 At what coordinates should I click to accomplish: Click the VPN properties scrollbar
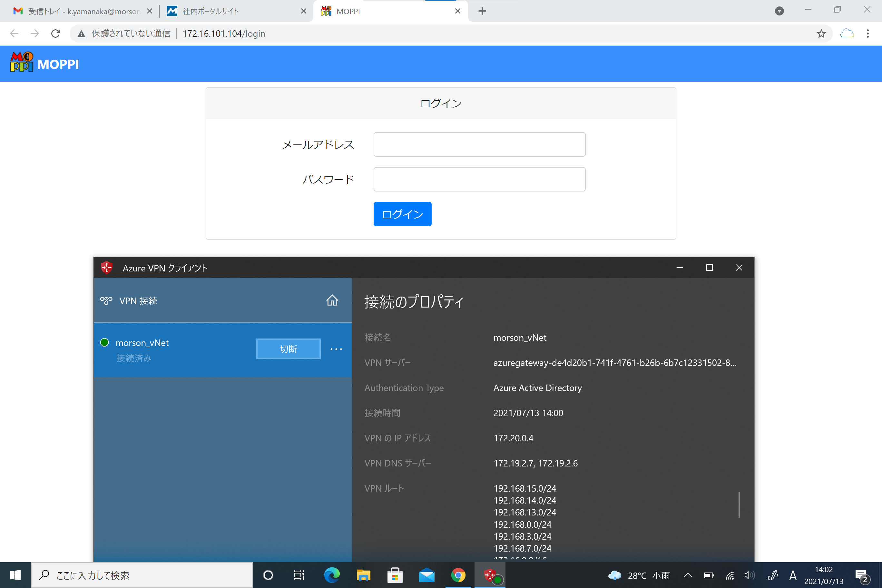tap(739, 505)
